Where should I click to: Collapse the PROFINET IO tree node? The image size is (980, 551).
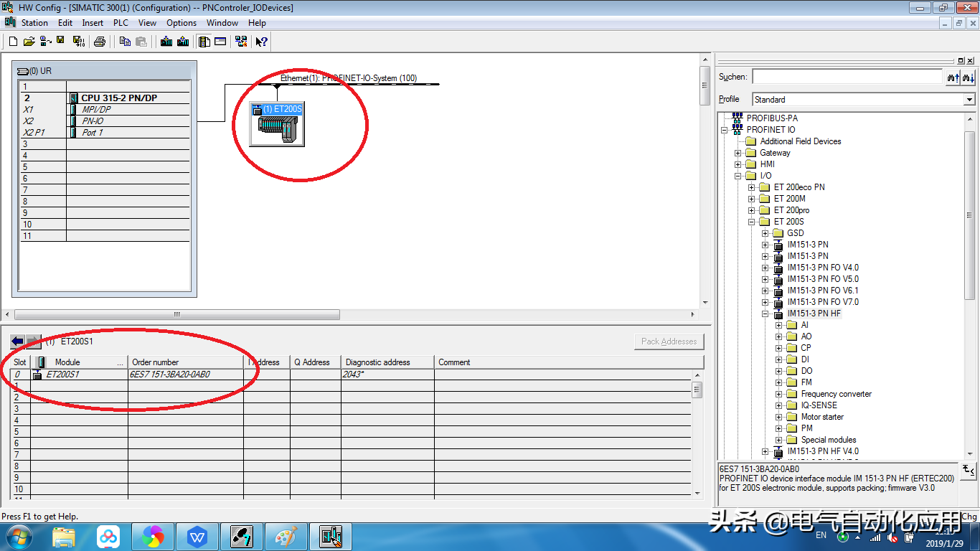(x=724, y=130)
